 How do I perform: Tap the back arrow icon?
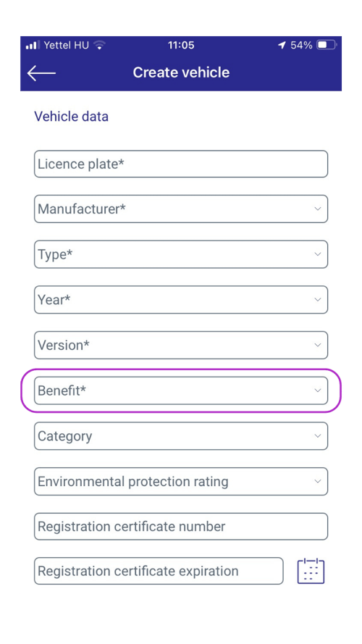[41, 73]
